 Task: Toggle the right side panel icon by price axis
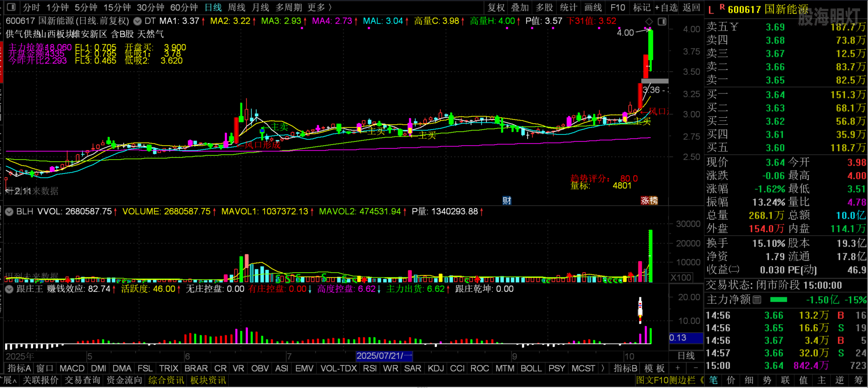[x=662, y=21]
